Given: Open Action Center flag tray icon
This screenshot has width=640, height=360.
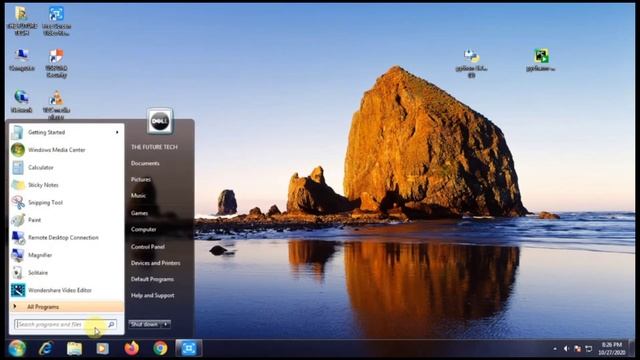Looking at the screenshot, I should pos(577,349).
